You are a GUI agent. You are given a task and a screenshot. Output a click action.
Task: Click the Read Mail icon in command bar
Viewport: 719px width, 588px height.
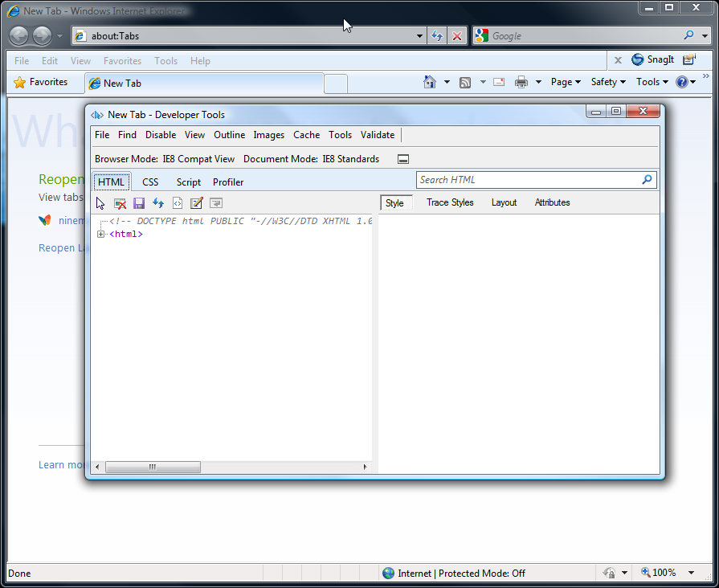tap(499, 82)
